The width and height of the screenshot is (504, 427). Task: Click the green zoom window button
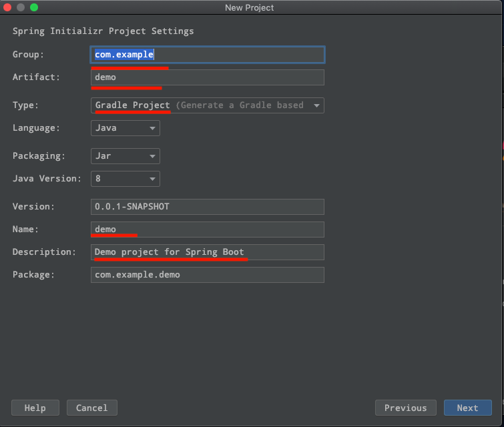click(34, 7)
